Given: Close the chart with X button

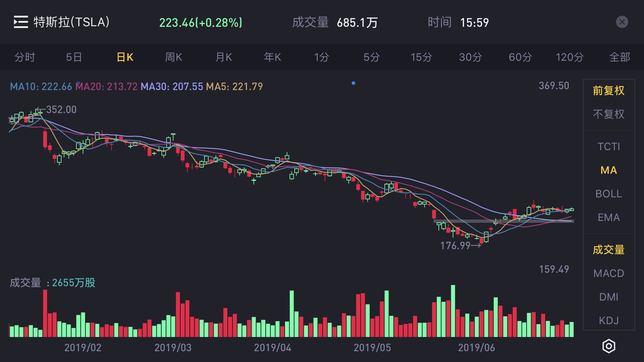Looking at the screenshot, I should 622,22.
